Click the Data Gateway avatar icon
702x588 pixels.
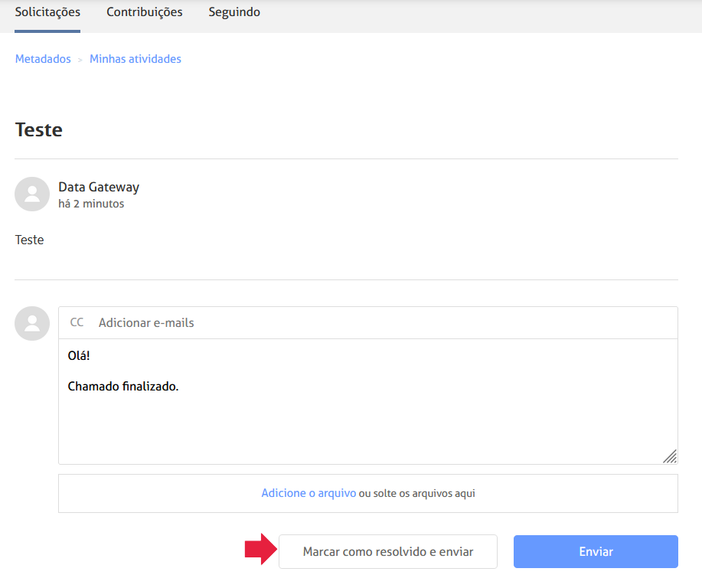[x=32, y=194]
